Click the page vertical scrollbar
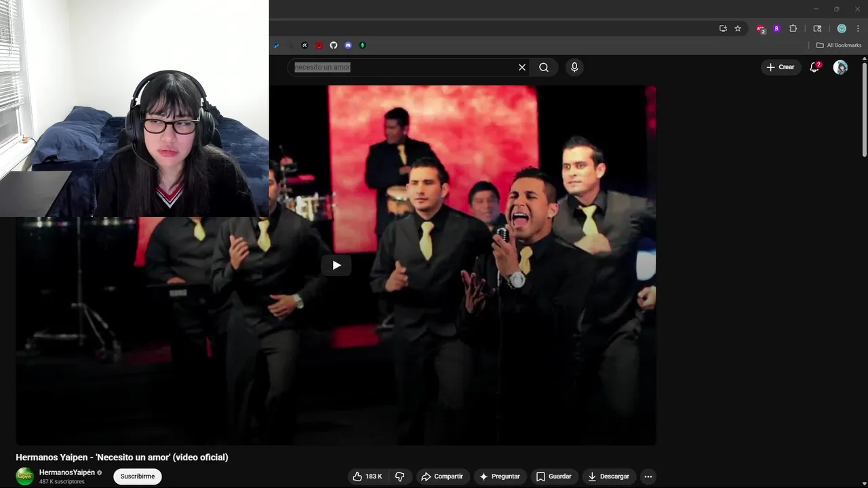This screenshot has width=868, height=488. tap(865, 108)
